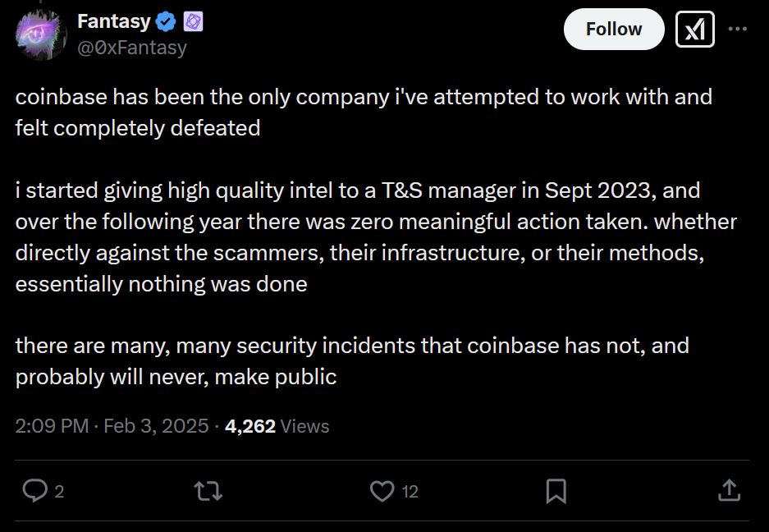Open the Follow action for @0xFantasy
This screenshot has width=769, height=532.
click(613, 28)
